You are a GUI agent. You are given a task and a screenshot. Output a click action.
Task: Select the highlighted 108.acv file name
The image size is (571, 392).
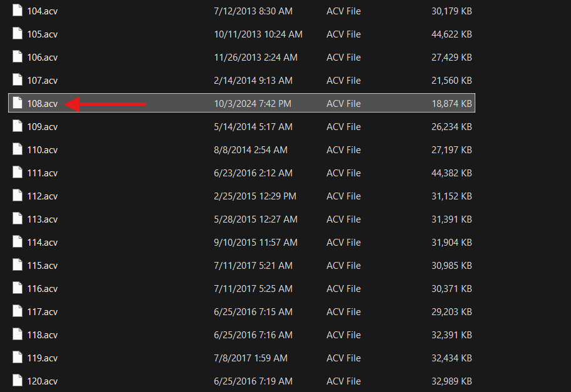[x=42, y=104]
